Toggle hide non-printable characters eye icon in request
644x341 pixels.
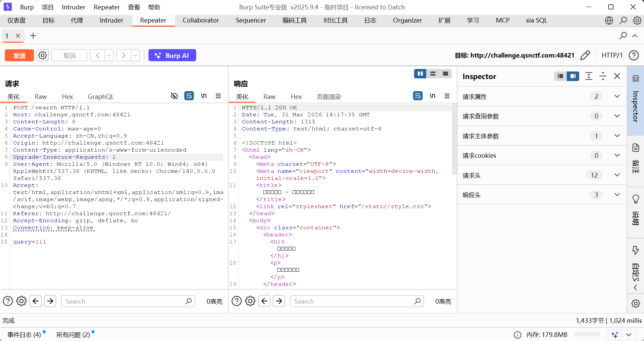[174, 96]
